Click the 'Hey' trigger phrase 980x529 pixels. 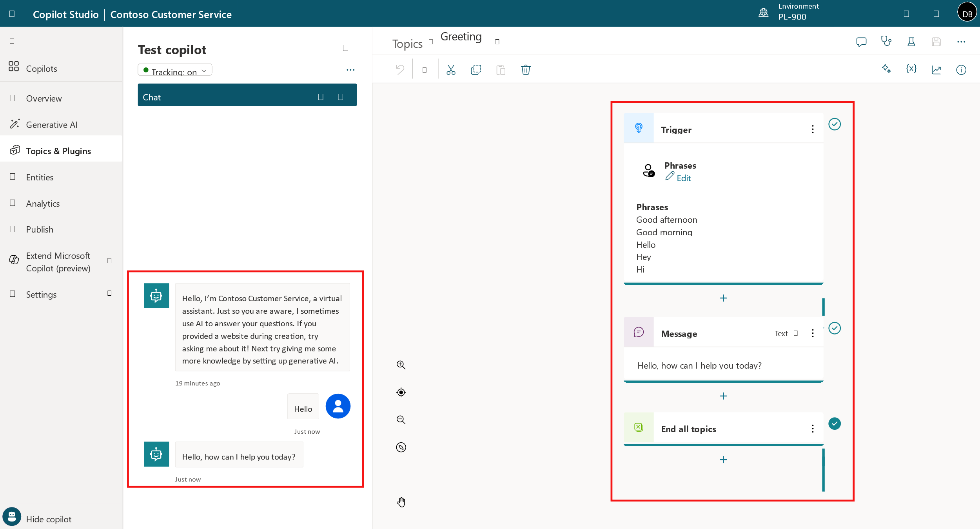tap(643, 257)
